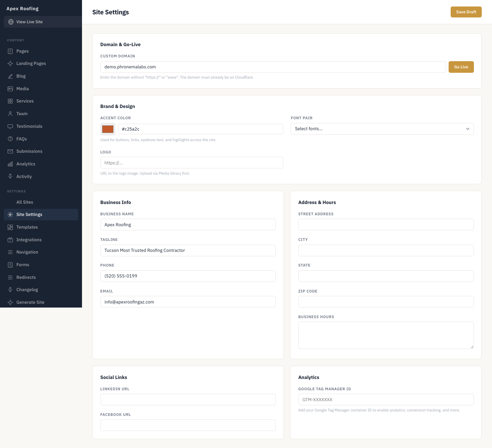The image size is (492, 448).
Task: Click the Changelog icon in sidebar
Action: point(10,290)
